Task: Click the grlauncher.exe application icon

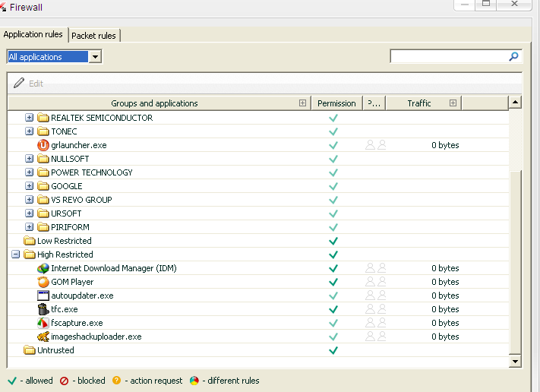Action: pyautogui.click(x=43, y=145)
